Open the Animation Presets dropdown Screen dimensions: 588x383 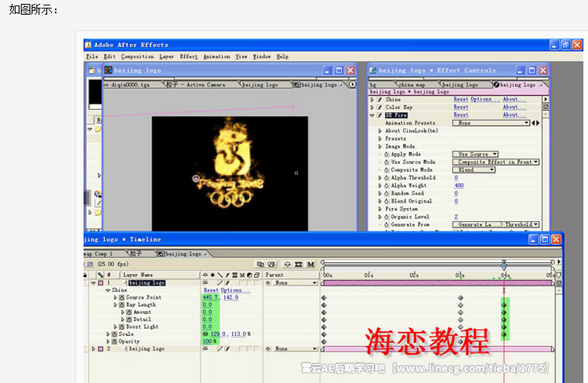[x=491, y=122]
